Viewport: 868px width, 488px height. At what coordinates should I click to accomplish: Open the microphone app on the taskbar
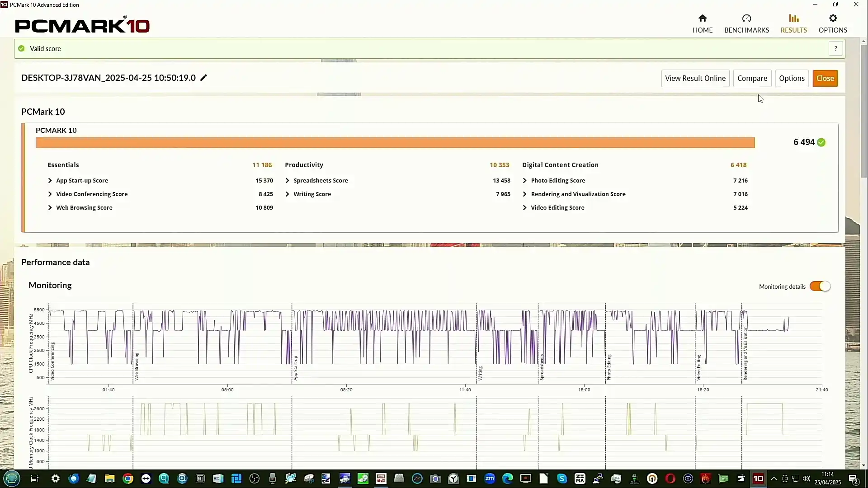tap(273, 479)
